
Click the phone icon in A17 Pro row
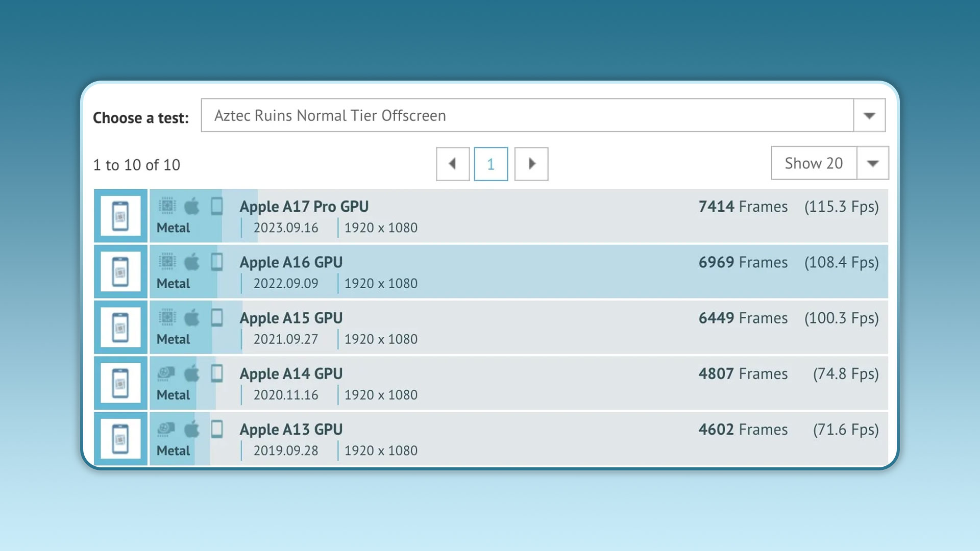pyautogui.click(x=217, y=206)
